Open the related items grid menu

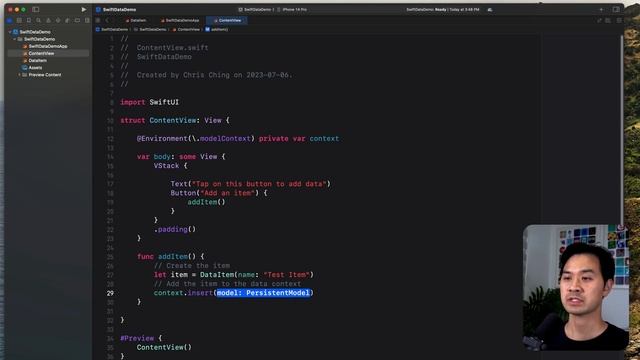tap(98, 20)
